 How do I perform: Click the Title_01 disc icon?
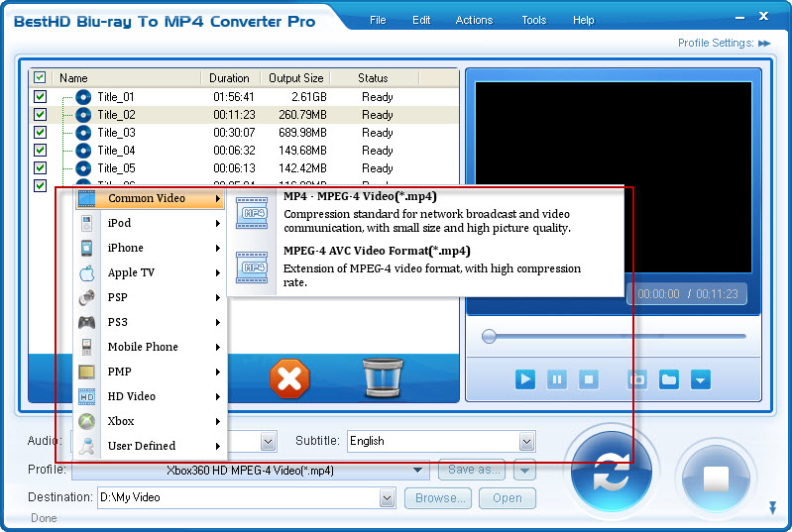[x=83, y=97]
